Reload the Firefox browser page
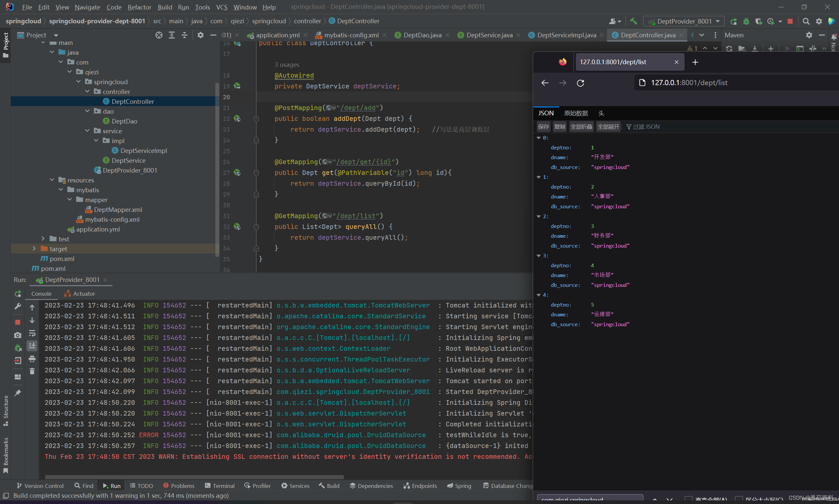839x504 pixels. 580,83
